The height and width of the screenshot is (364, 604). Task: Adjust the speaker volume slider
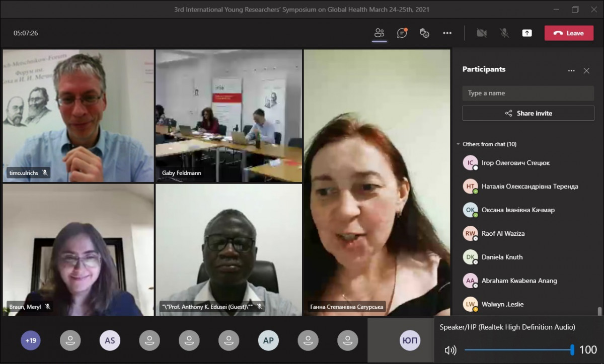tap(518, 350)
